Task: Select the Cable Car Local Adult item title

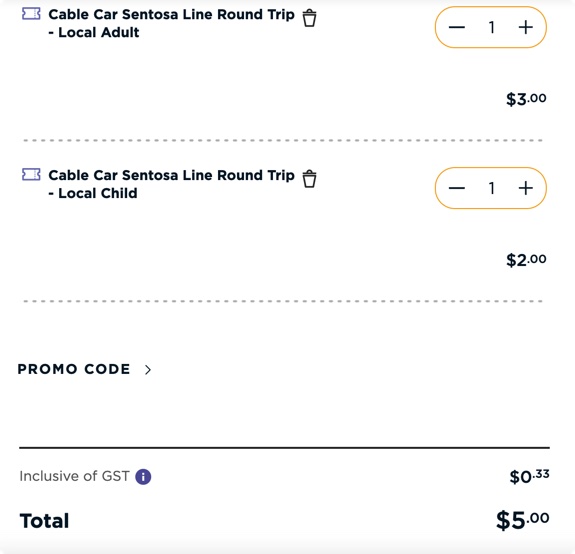Action: click(171, 23)
